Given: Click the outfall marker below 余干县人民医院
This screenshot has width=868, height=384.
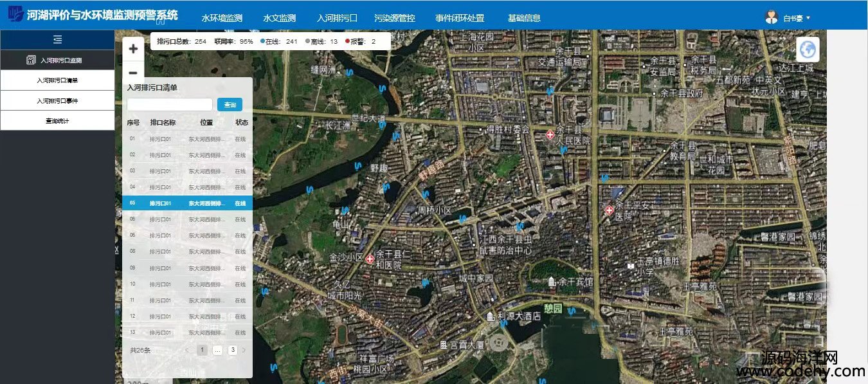Looking at the screenshot, I should click(x=563, y=151).
